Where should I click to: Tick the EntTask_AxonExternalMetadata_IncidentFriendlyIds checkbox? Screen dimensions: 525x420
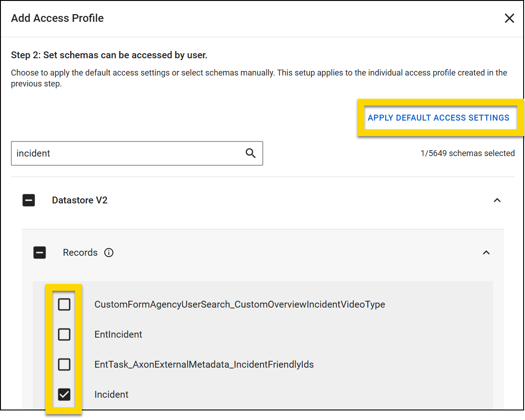tap(64, 364)
